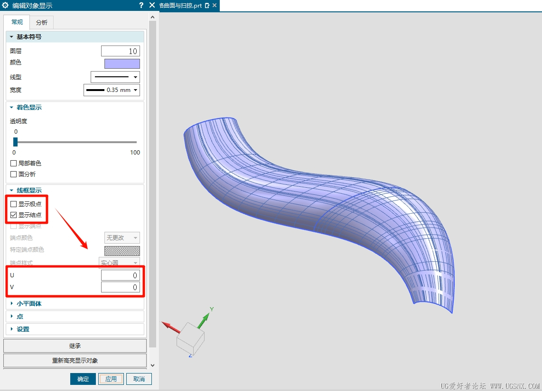Switch to the 常规 tab
The height and width of the screenshot is (392, 542).
pos(17,22)
